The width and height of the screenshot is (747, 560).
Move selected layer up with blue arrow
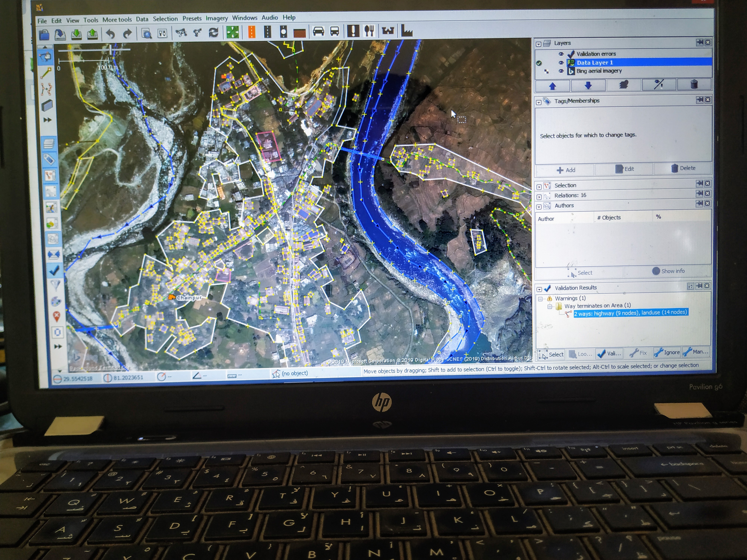pos(552,86)
